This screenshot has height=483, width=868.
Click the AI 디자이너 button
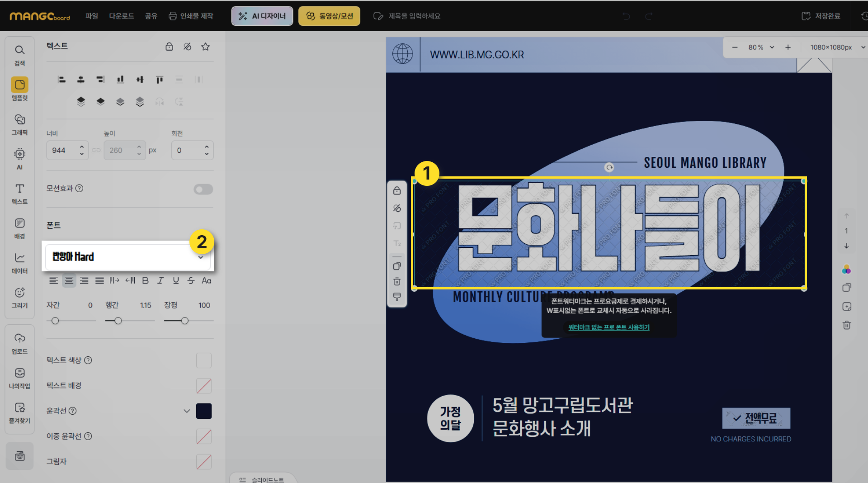[x=262, y=16]
